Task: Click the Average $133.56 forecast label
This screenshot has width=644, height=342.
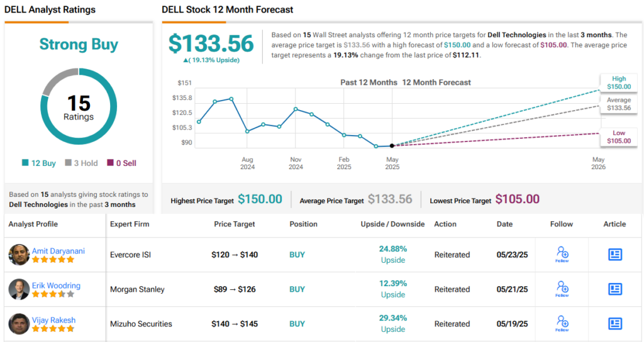Action: pos(619,104)
